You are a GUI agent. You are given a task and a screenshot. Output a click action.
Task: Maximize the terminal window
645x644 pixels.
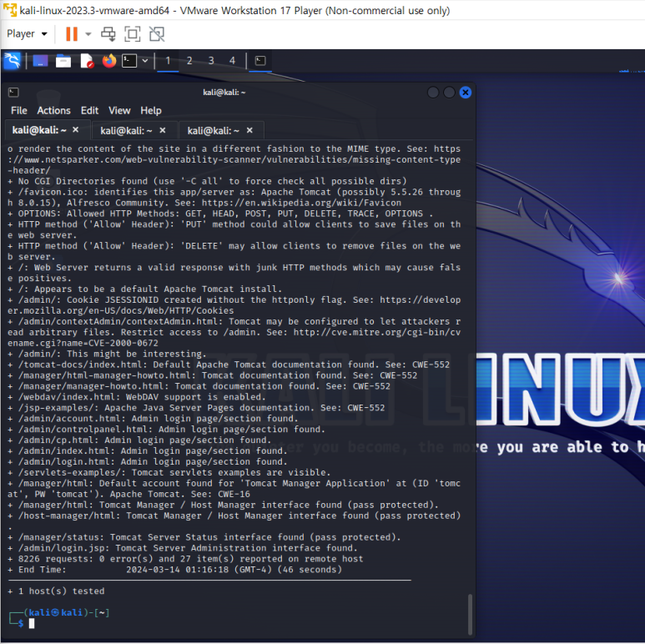point(449,93)
